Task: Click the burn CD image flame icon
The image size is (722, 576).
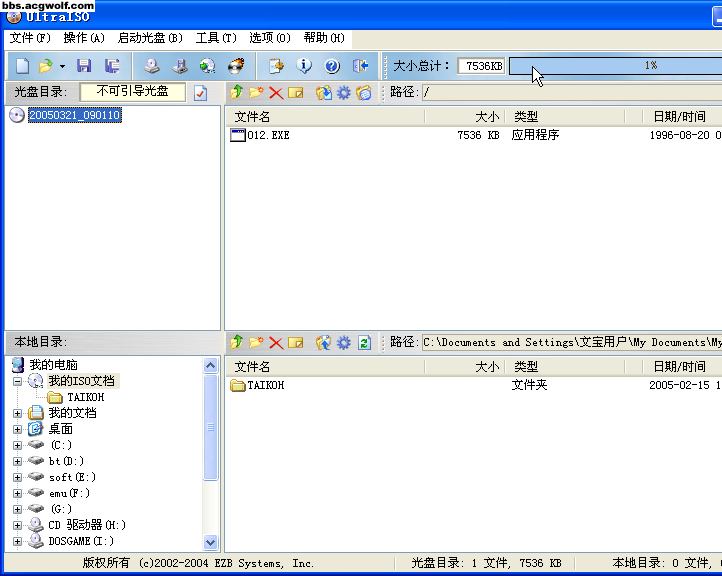Action: point(236,66)
